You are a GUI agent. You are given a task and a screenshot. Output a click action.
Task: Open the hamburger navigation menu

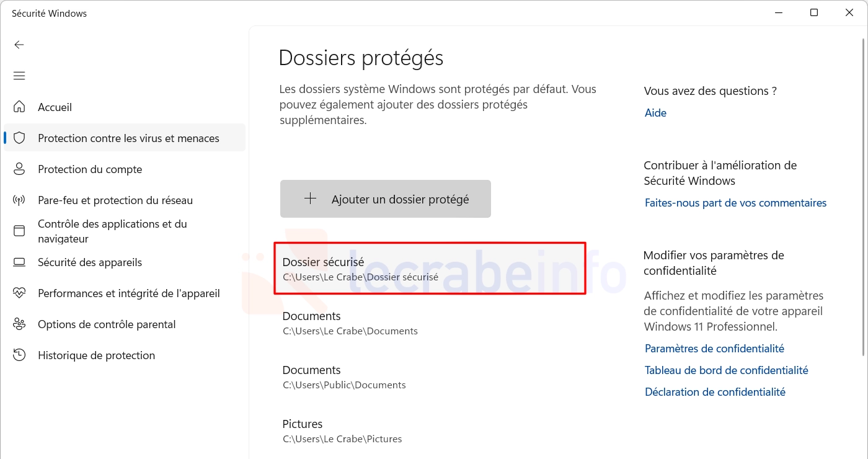(x=19, y=76)
